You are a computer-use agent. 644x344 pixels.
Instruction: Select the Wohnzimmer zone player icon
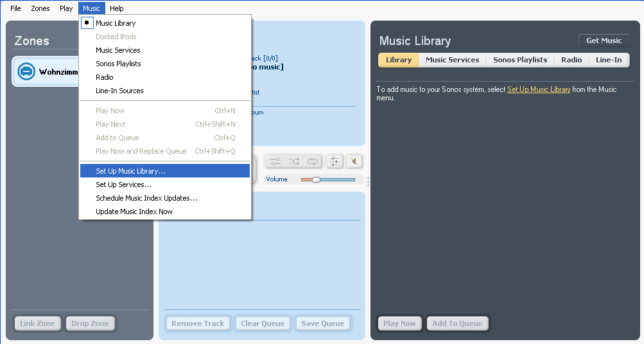click(x=26, y=71)
